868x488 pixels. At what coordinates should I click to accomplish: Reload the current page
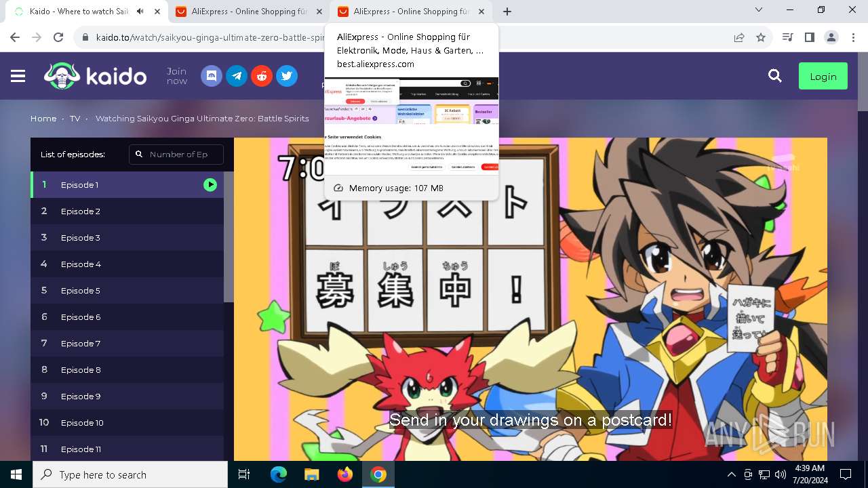coord(58,37)
